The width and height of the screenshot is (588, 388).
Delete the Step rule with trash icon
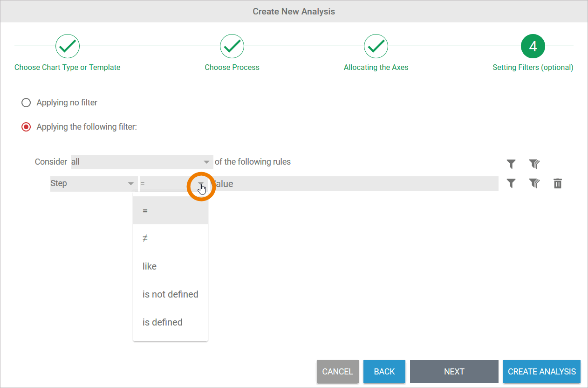point(557,183)
